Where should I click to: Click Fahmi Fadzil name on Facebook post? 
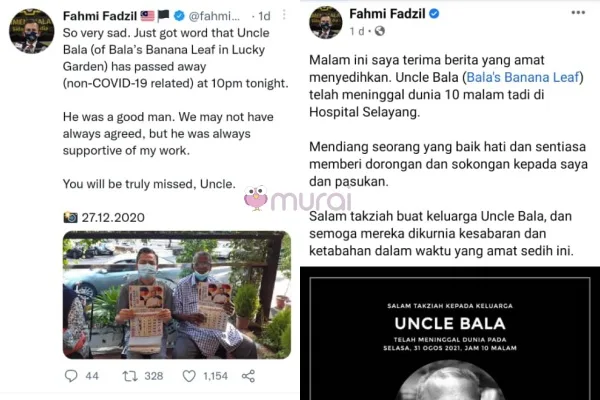[x=387, y=14]
